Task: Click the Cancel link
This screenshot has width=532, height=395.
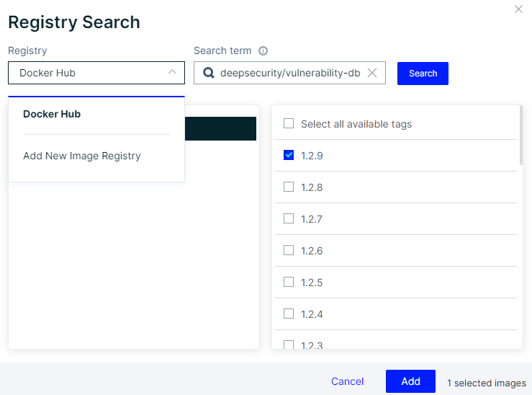Action: click(x=347, y=381)
